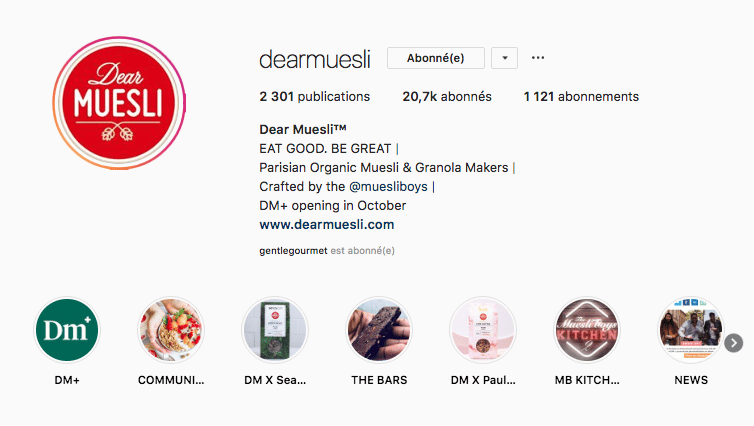
Task: Open THE BARS chocolate bar highlight
Action: point(379,330)
